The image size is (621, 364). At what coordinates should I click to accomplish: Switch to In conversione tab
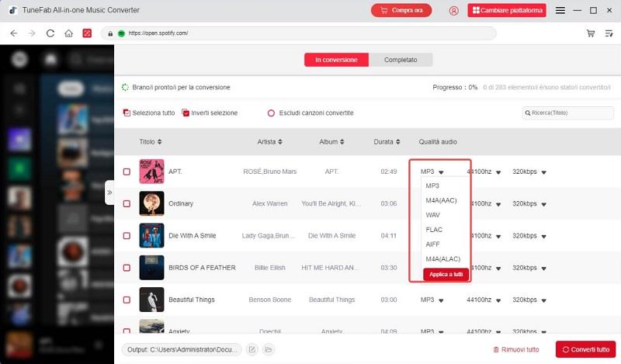pos(336,60)
